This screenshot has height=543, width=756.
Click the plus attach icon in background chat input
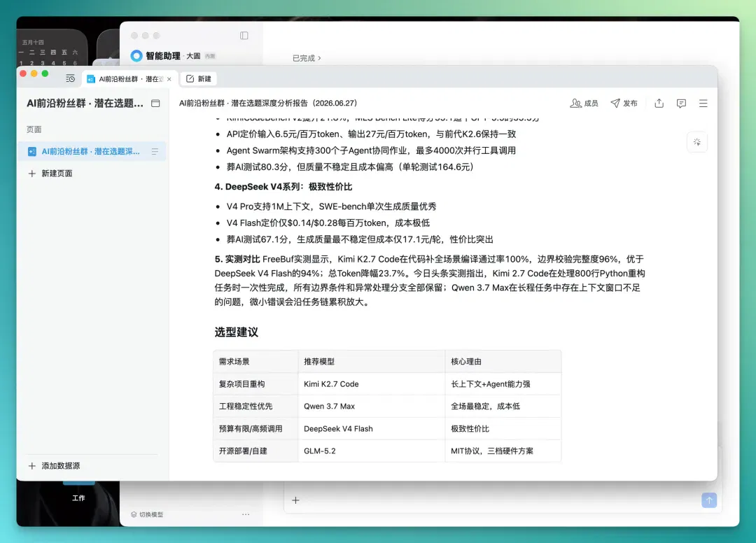pyautogui.click(x=296, y=500)
